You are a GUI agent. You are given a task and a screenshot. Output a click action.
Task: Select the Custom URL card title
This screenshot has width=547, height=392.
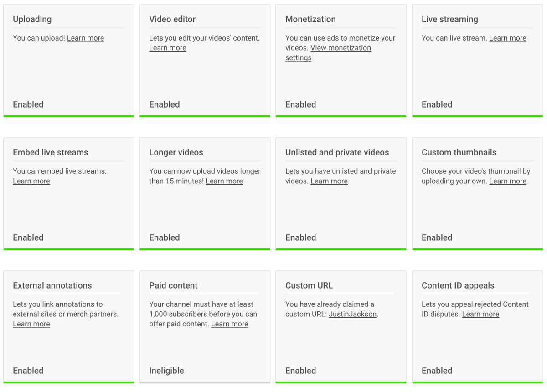pyautogui.click(x=309, y=285)
